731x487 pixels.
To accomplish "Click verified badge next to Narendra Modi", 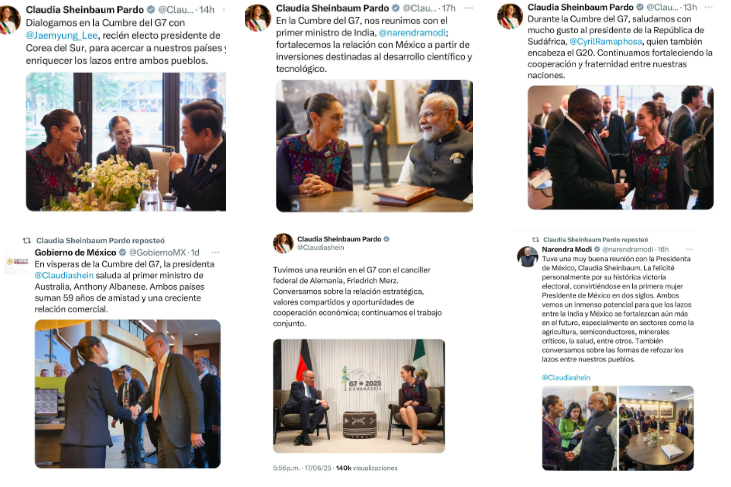I will (597, 249).
